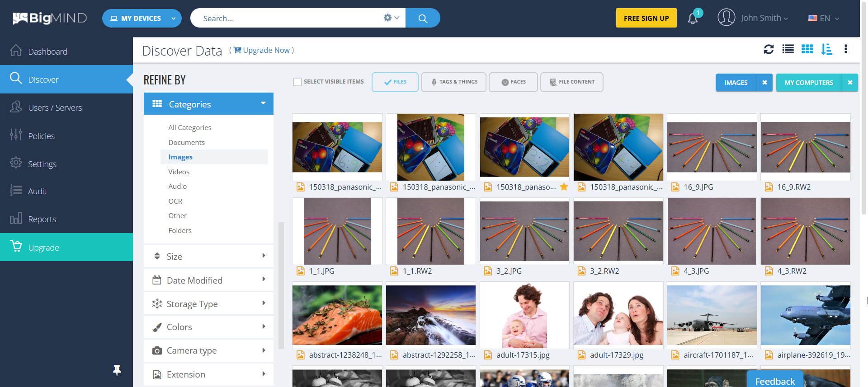Switch to grid thumbnail view
The width and height of the screenshot is (868, 387).
tap(807, 49)
